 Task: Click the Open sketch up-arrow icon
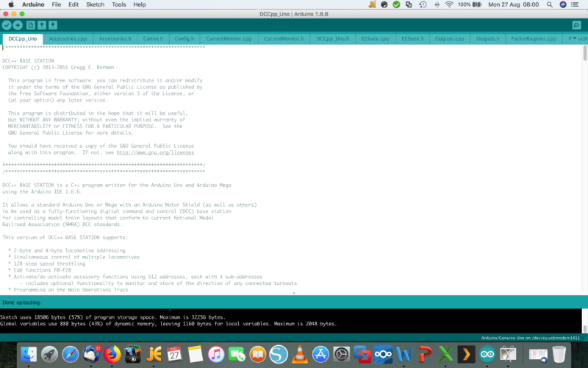42,25
